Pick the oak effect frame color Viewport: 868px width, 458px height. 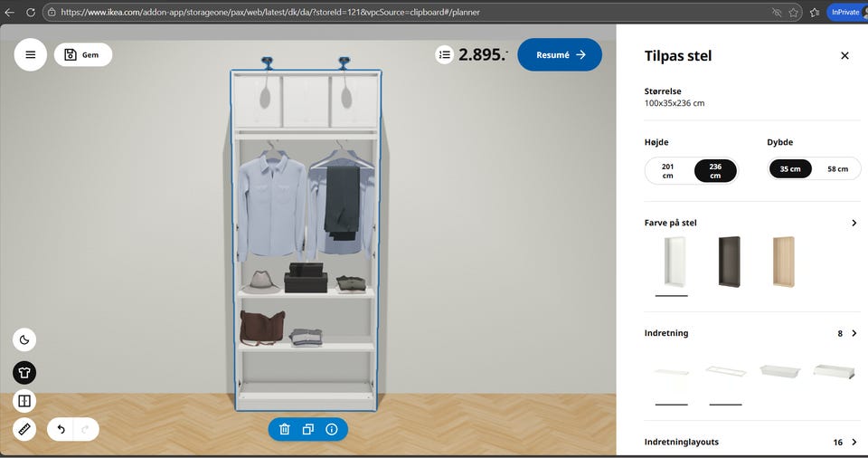coord(783,262)
